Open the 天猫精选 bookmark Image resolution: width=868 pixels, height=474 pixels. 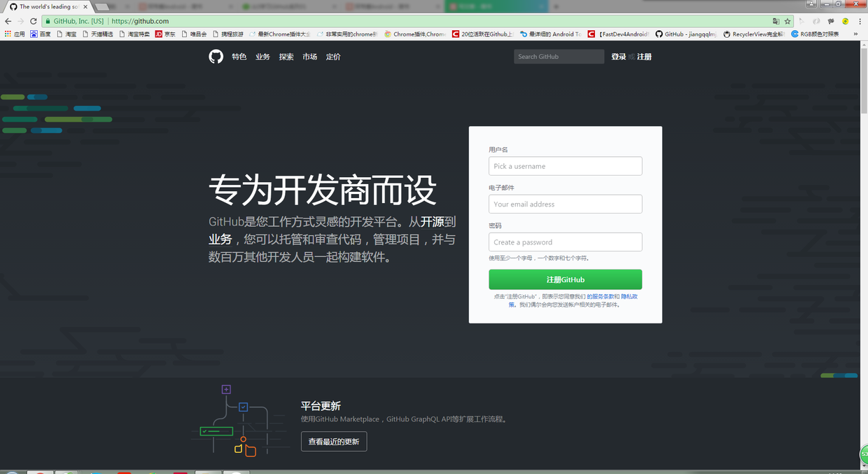97,34
